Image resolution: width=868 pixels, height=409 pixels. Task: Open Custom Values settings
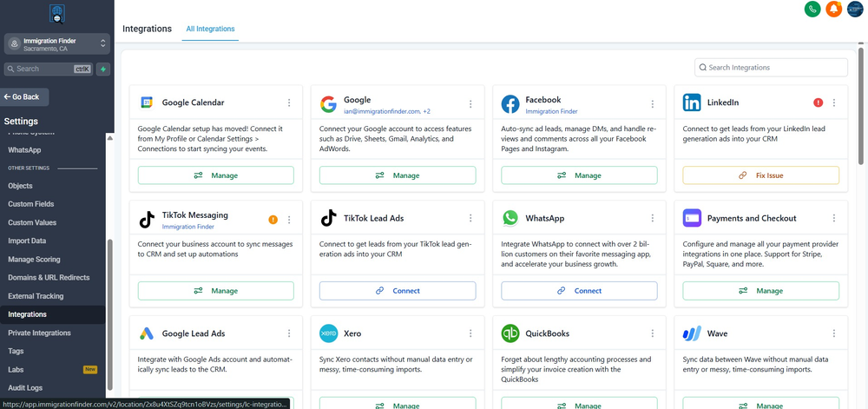[32, 222]
